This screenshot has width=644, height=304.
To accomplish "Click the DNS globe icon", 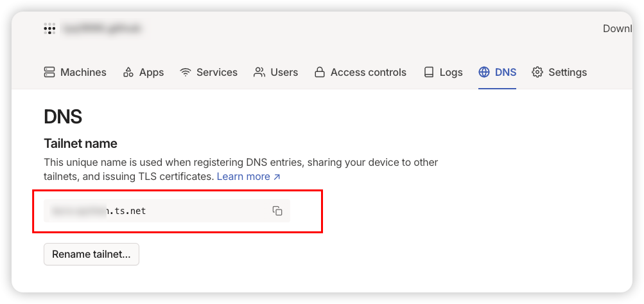I will tap(484, 72).
